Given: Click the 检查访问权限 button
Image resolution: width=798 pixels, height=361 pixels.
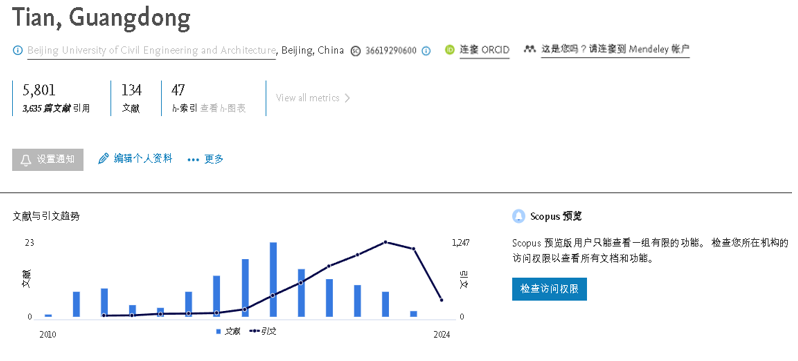Looking at the screenshot, I should [x=549, y=289].
